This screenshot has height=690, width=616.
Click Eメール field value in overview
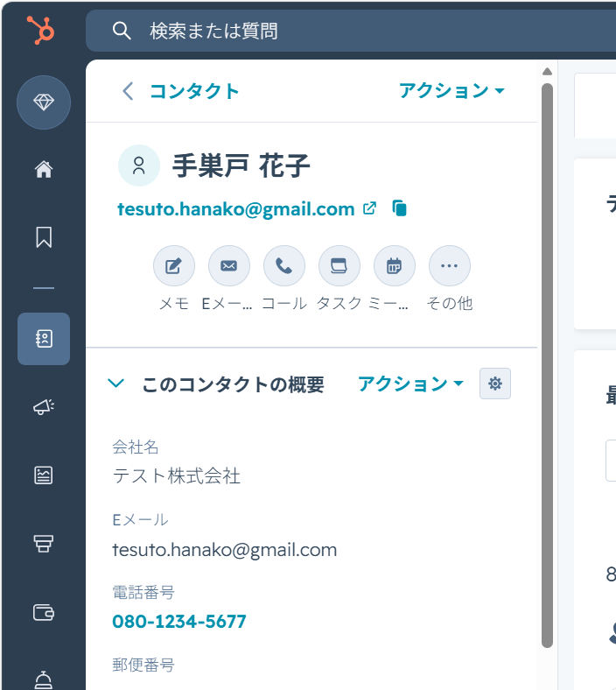(225, 550)
